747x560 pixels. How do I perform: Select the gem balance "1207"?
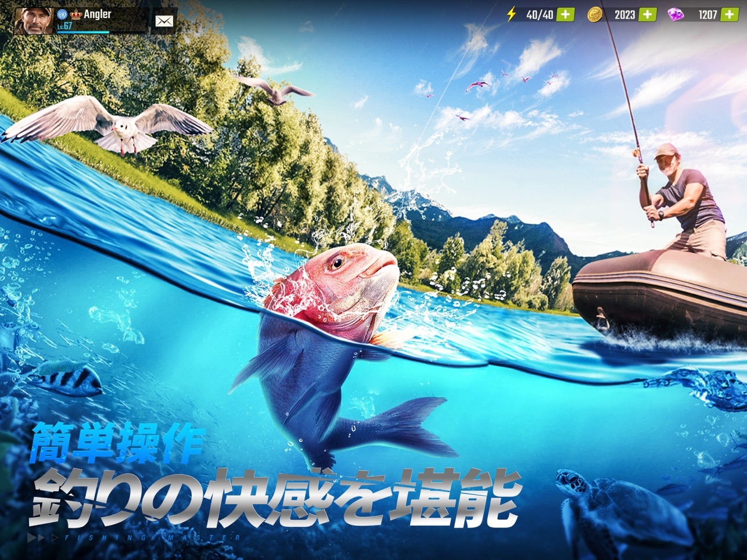coord(708,15)
